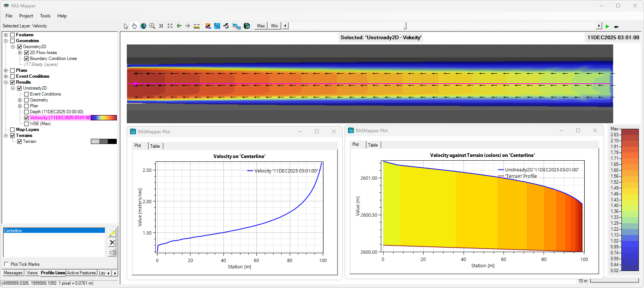Open the Project menu

(26, 16)
